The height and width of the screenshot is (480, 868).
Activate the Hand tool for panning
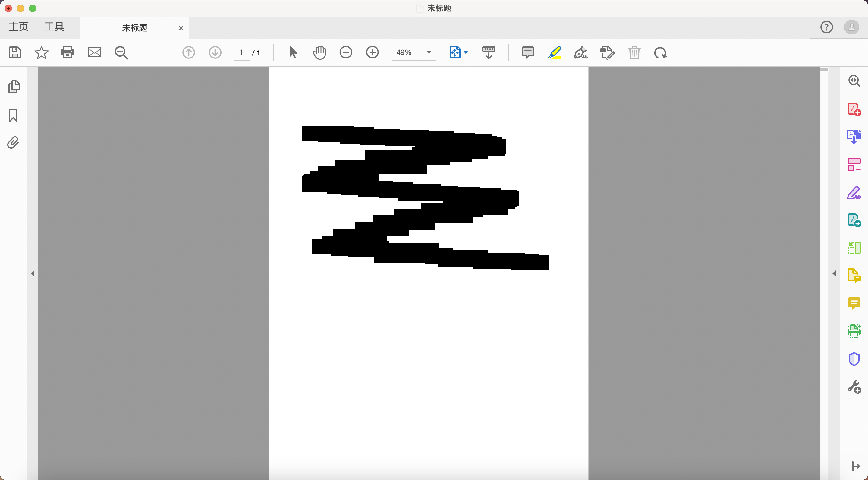click(x=319, y=52)
